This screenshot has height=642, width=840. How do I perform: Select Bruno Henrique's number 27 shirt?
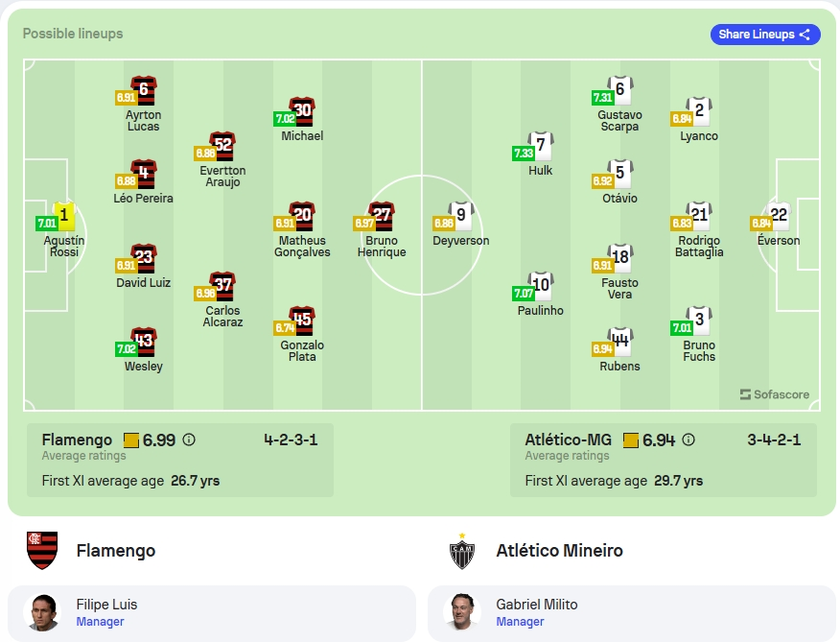click(x=382, y=216)
